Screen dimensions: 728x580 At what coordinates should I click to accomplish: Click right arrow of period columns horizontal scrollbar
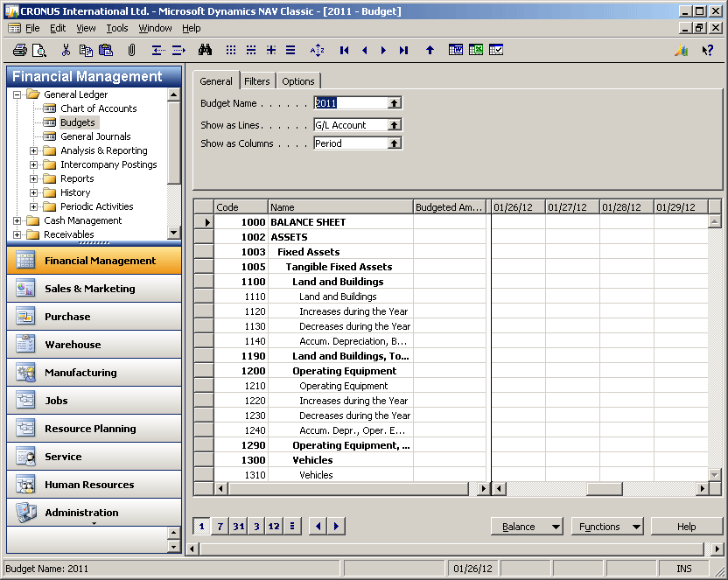click(x=703, y=488)
